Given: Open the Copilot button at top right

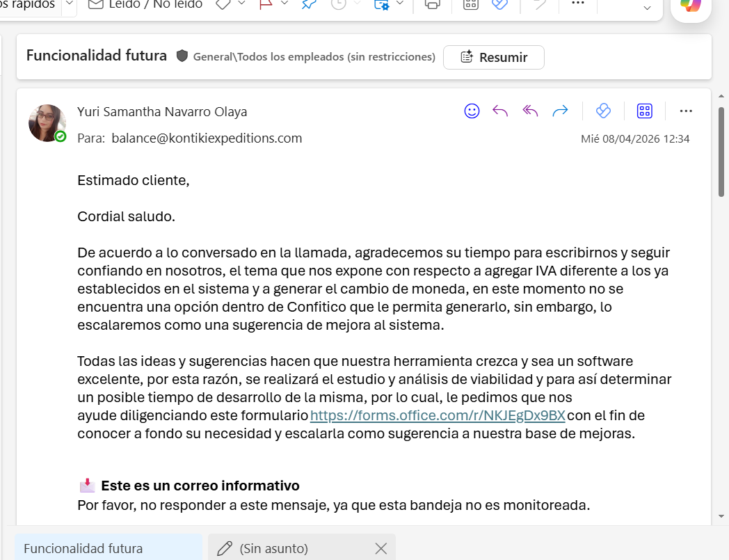Looking at the screenshot, I should pyautogui.click(x=691, y=6).
